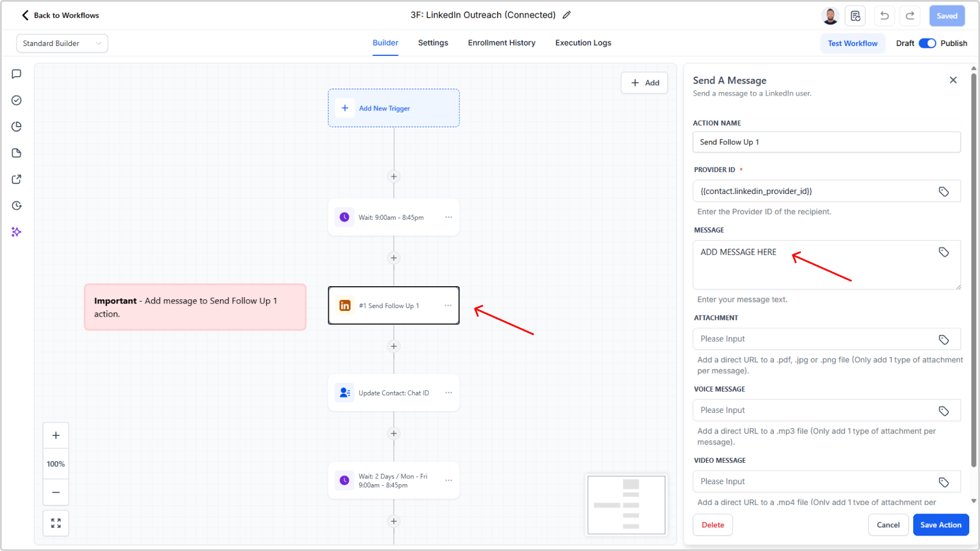Click tag icon in Voice Message field

944,411
